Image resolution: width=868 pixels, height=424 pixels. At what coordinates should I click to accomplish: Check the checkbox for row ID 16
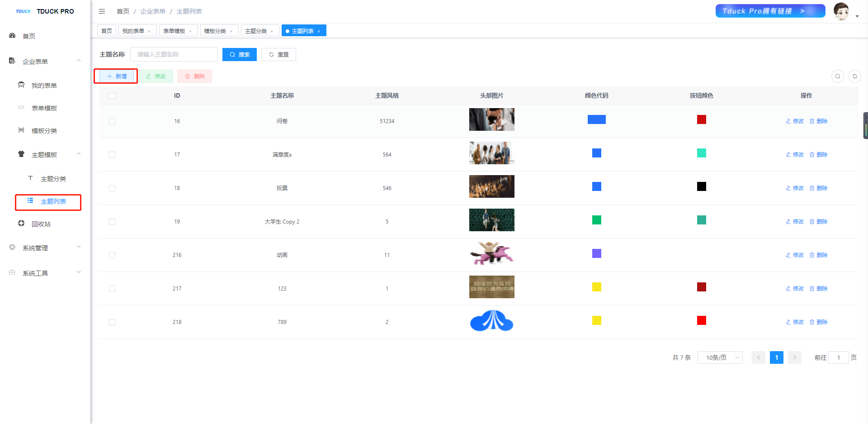[112, 121]
